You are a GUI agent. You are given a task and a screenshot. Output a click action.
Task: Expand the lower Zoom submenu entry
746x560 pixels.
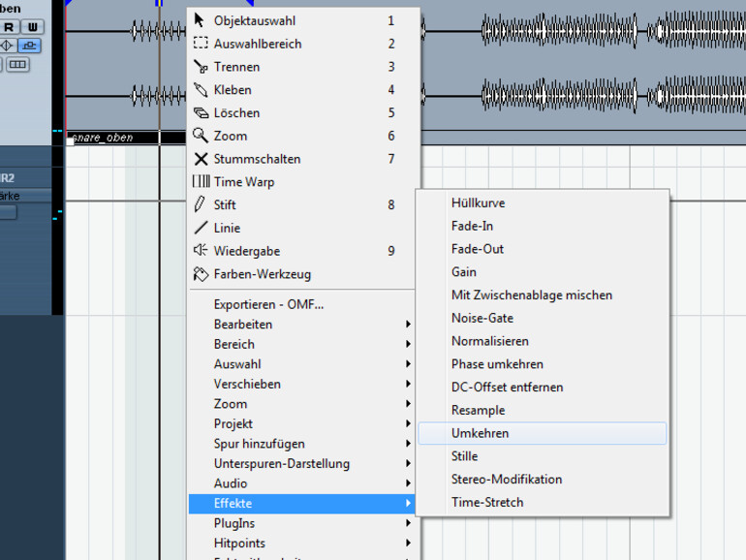click(302, 404)
